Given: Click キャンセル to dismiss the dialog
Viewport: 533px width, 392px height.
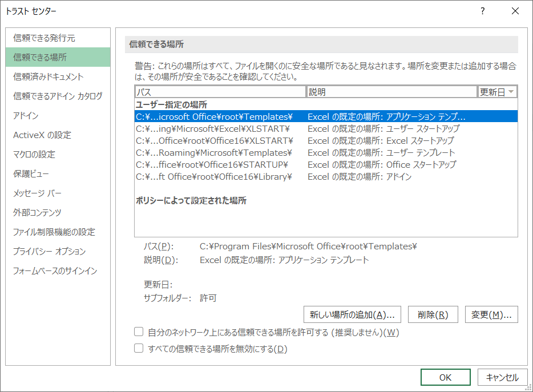Looking at the screenshot, I should point(502,377).
